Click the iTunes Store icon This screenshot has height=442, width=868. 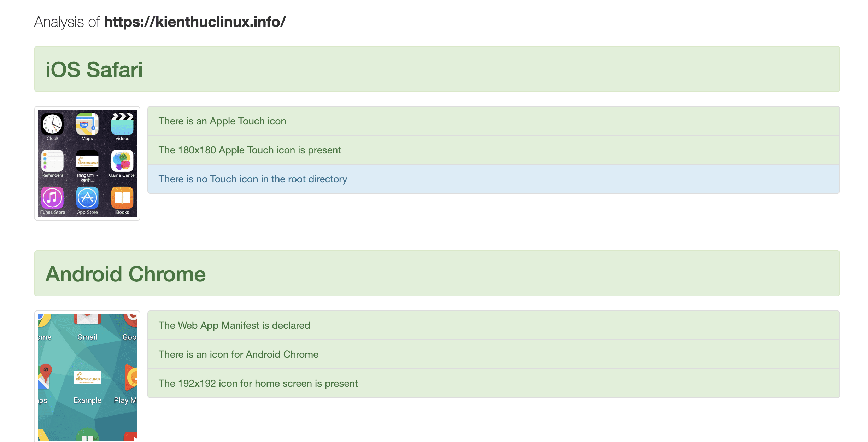pos(53,198)
